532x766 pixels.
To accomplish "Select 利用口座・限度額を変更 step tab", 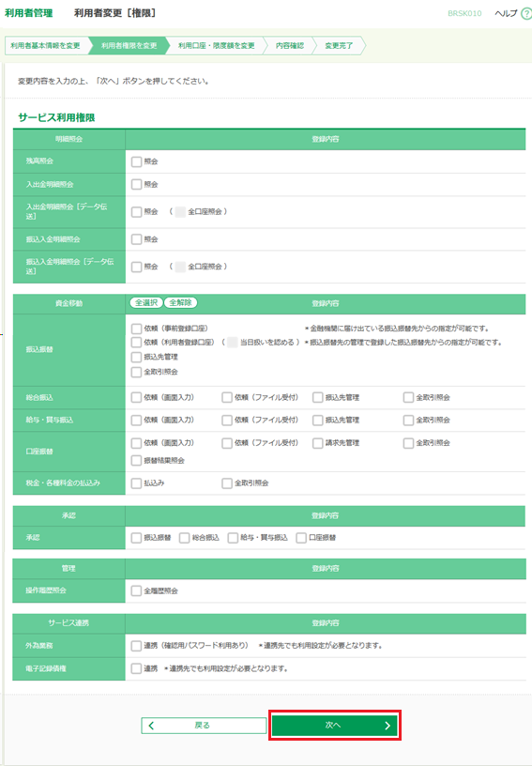I will click(216, 45).
